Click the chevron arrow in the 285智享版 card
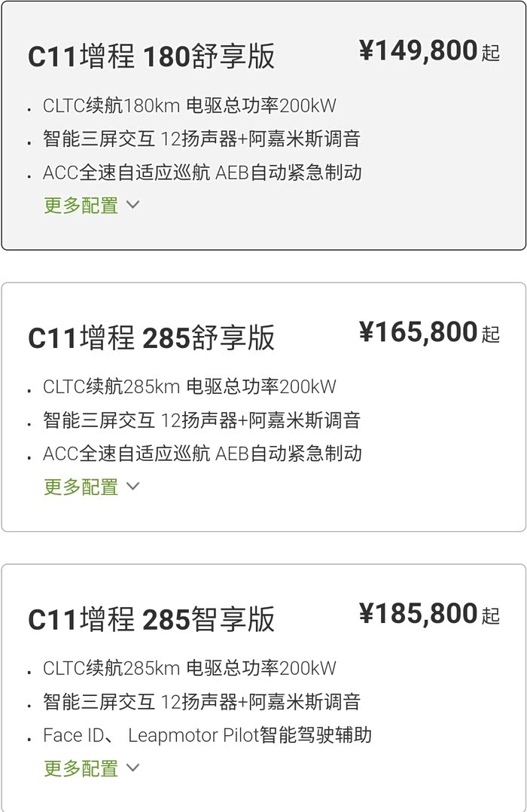This screenshot has height=812, width=527. 133,768
